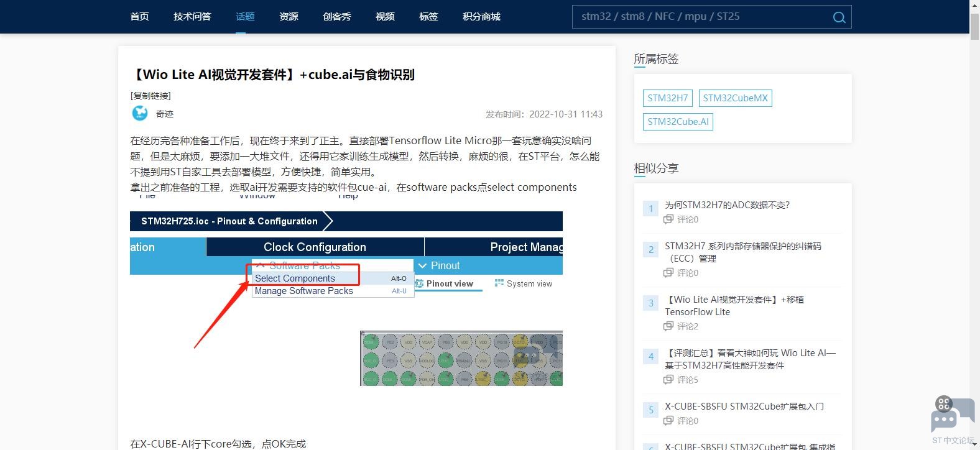The image size is (980, 450).
Task: Click the 所属标签 heading
Action: click(656, 59)
